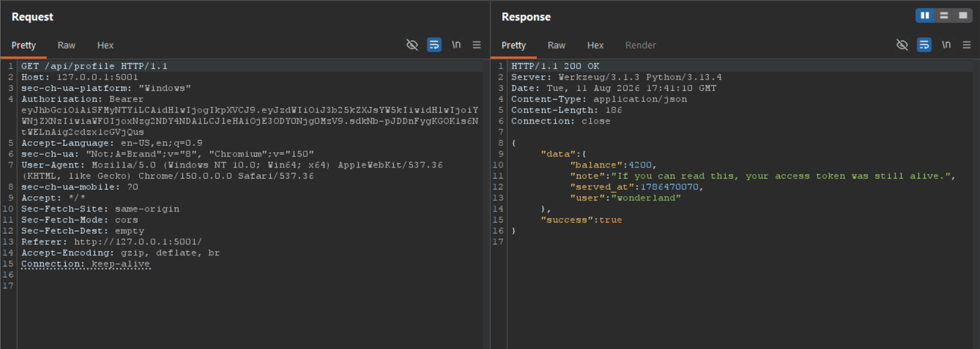Select the side-by-side layout icon
Viewport: 980px width, 349px height.
click(925, 16)
